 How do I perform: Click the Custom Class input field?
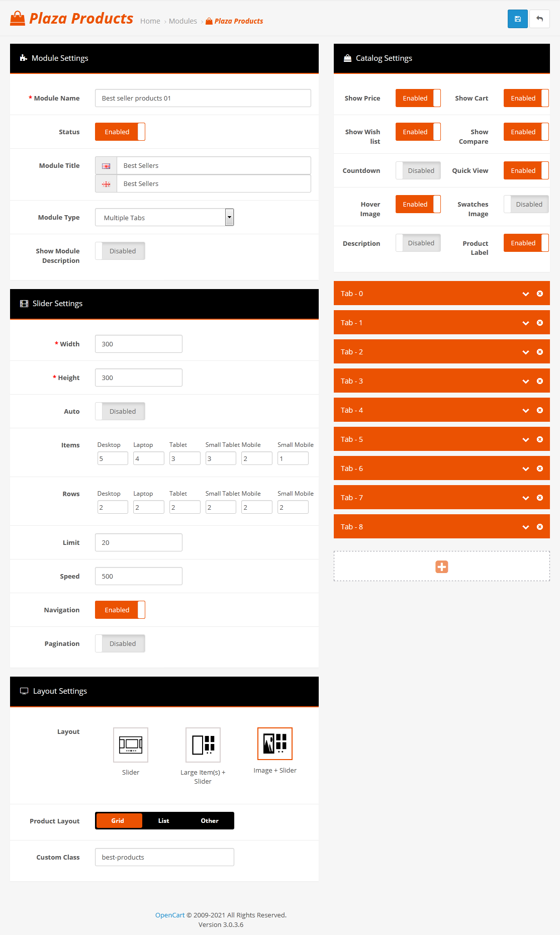(x=164, y=857)
